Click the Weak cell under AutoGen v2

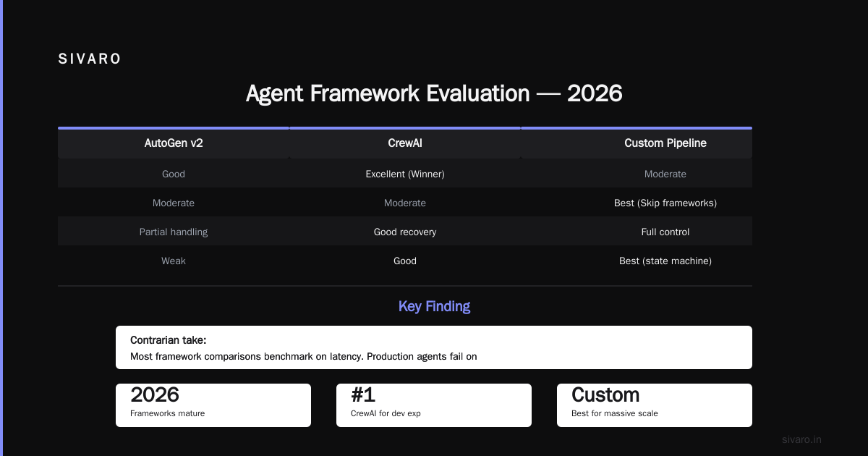tap(174, 261)
